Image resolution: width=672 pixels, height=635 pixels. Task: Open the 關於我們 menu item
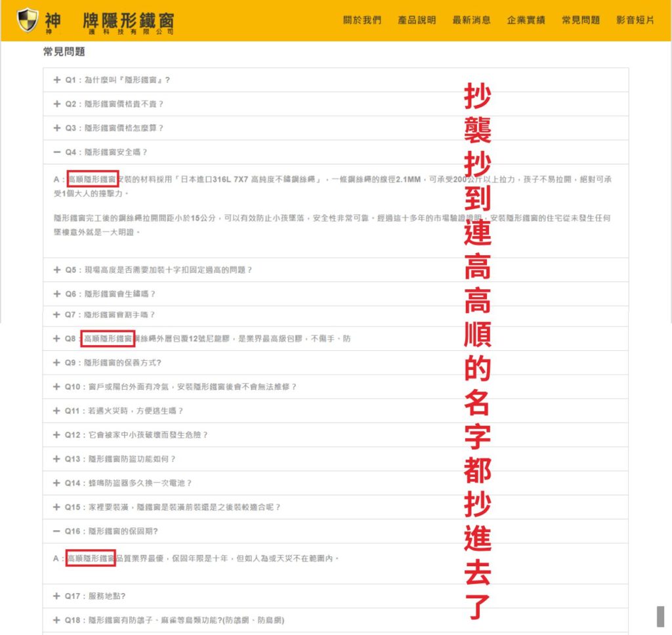(x=362, y=20)
